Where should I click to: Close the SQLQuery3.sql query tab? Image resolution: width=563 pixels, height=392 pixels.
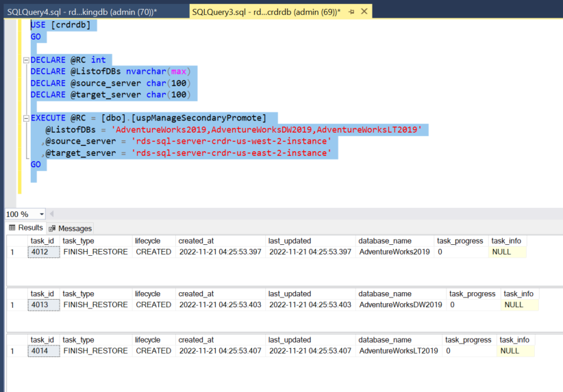(x=364, y=12)
